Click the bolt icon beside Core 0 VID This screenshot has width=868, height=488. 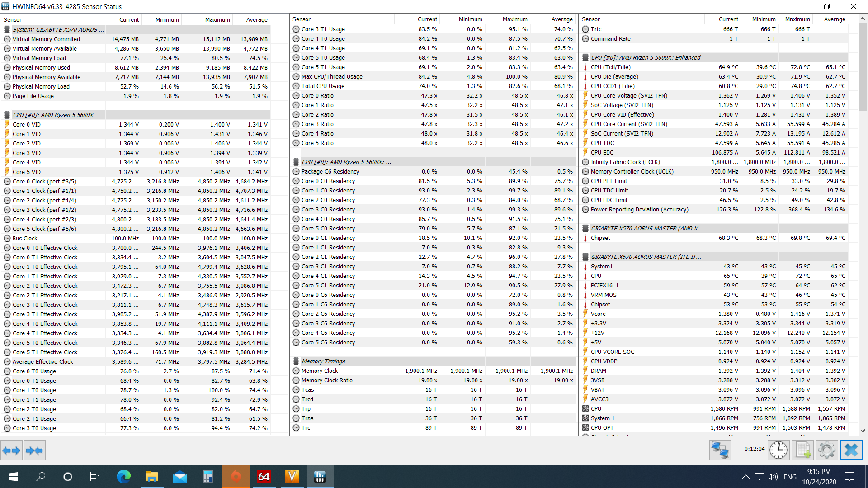pyautogui.click(x=7, y=124)
